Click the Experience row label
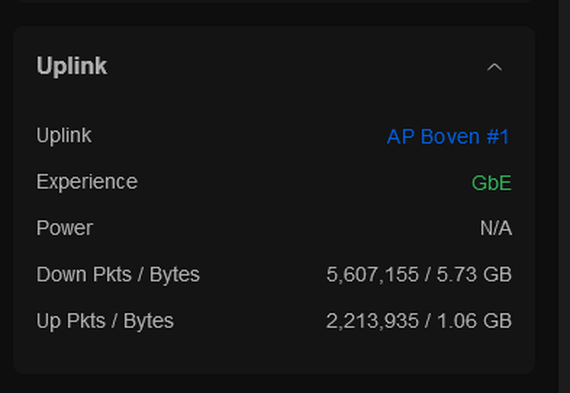Viewport: 570px width, 393px height. pyautogui.click(x=87, y=182)
